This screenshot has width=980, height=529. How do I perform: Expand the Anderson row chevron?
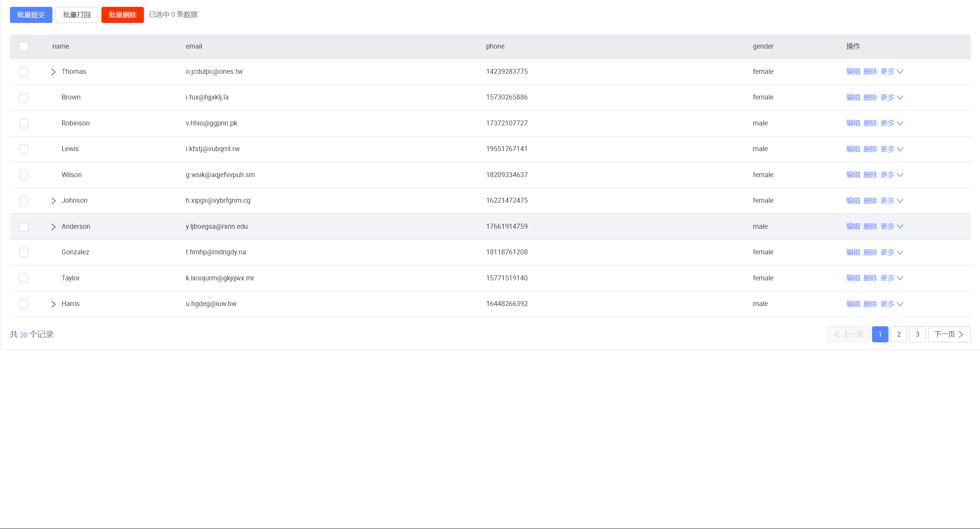coord(53,227)
